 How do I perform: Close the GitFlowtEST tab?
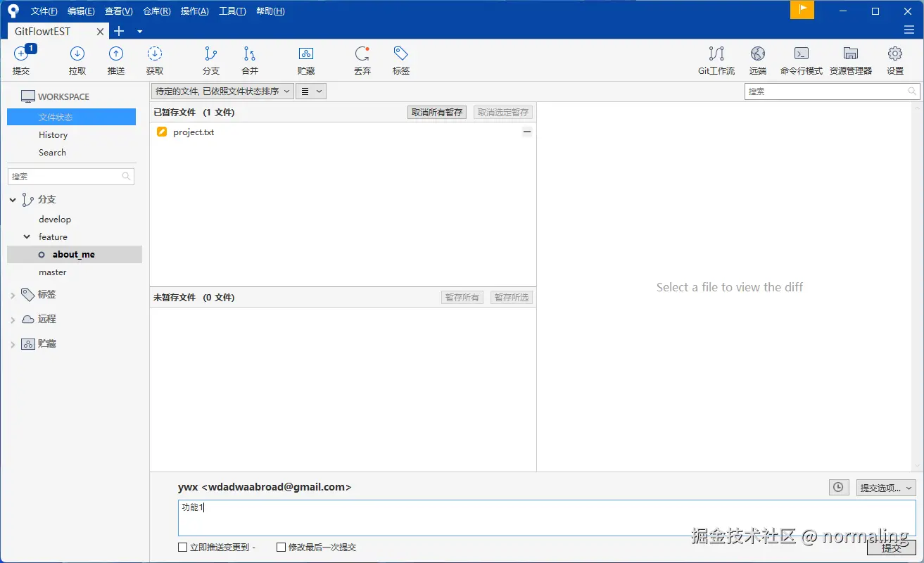click(x=100, y=32)
